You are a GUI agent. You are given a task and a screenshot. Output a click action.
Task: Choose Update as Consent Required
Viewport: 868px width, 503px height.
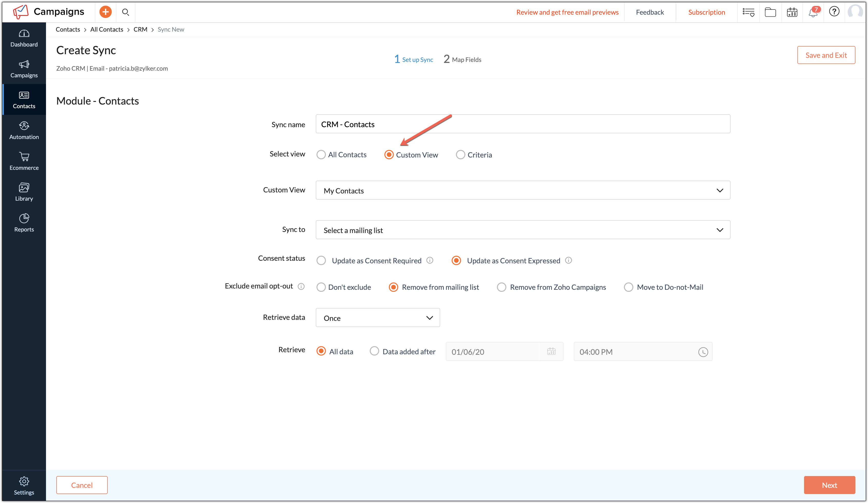click(x=321, y=260)
